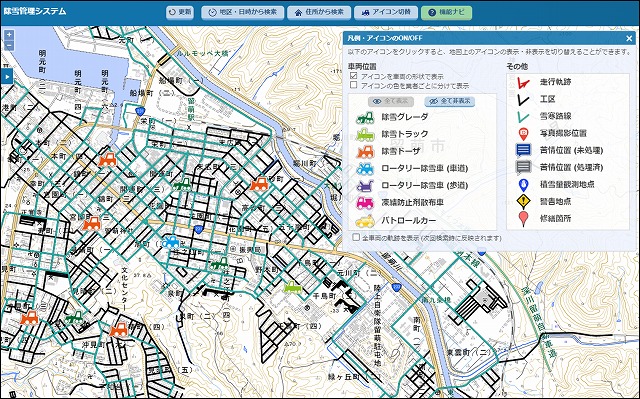Image resolution: width=640 pixels, height=399 pixels.
Task: Toggle the 苦情位置 (処理済) icon
Action: click(x=523, y=167)
